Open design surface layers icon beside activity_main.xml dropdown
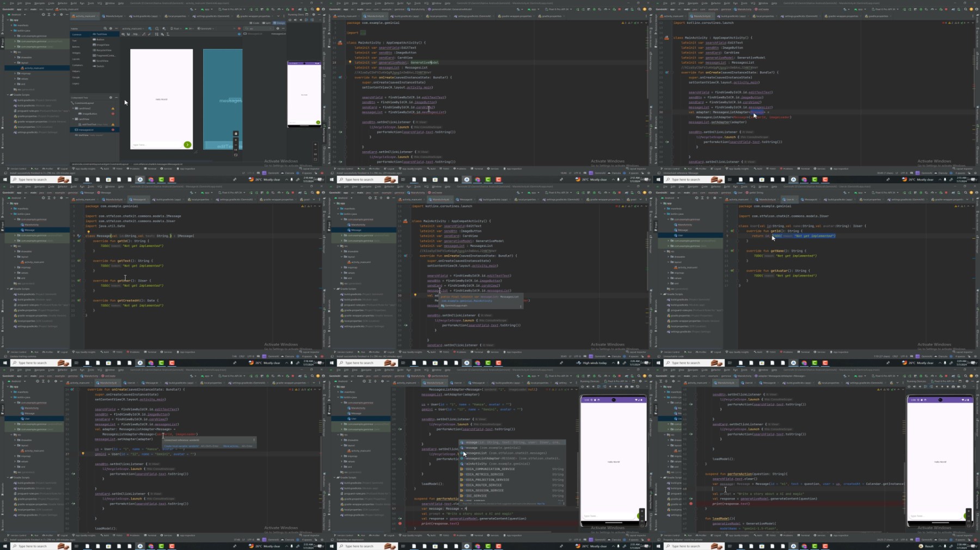Image resolution: width=980 pixels, height=550 pixels. [x=150, y=29]
